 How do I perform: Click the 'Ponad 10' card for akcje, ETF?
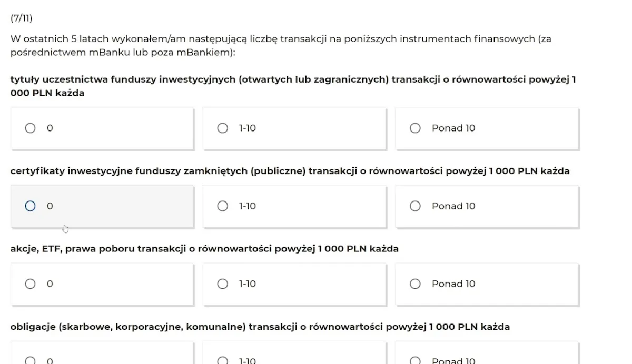coord(486,284)
